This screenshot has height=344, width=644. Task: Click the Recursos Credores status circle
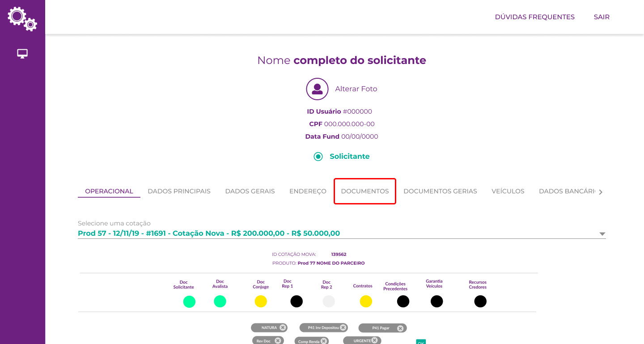click(480, 301)
